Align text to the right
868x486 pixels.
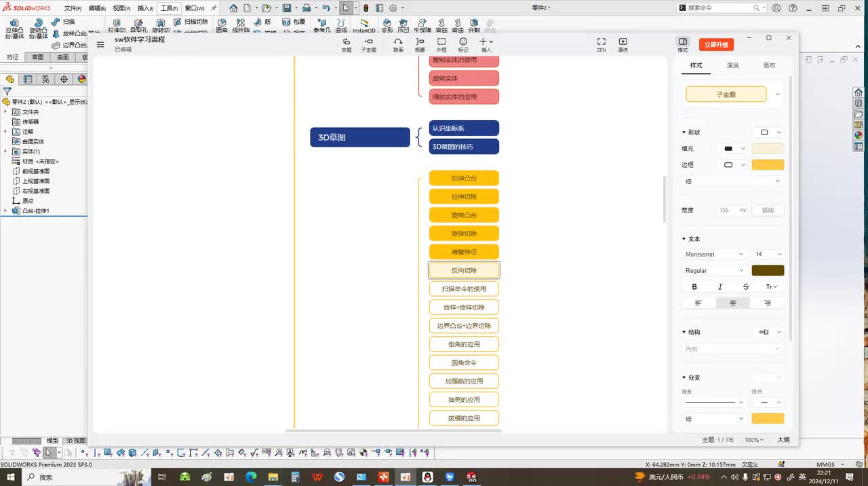point(767,303)
